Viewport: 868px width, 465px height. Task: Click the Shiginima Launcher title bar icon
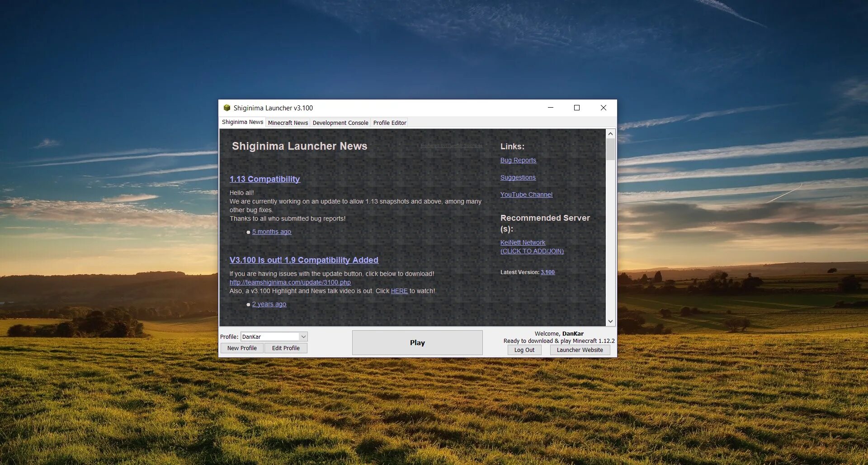coord(227,108)
